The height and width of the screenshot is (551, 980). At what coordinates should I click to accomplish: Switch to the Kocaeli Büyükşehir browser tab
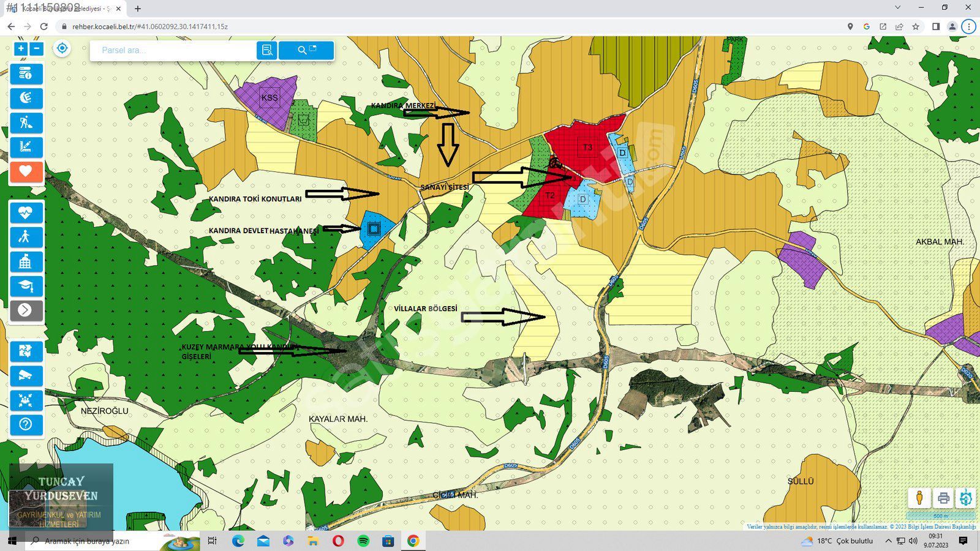click(64, 9)
